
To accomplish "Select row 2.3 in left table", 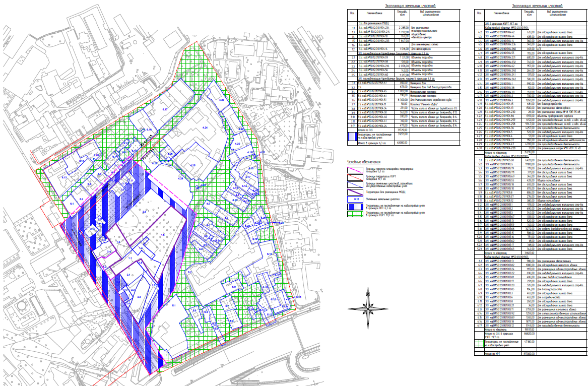I will [404, 66].
